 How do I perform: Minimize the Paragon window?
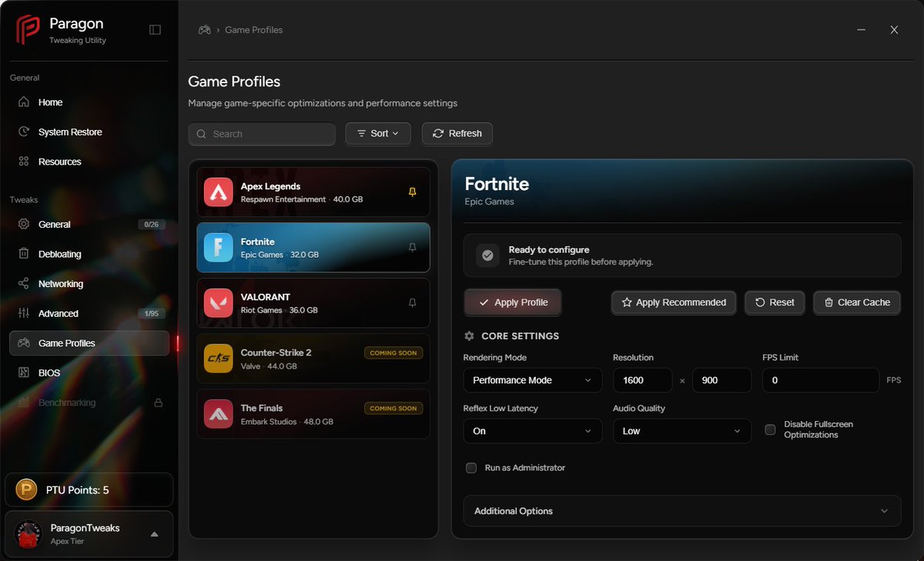860,30
